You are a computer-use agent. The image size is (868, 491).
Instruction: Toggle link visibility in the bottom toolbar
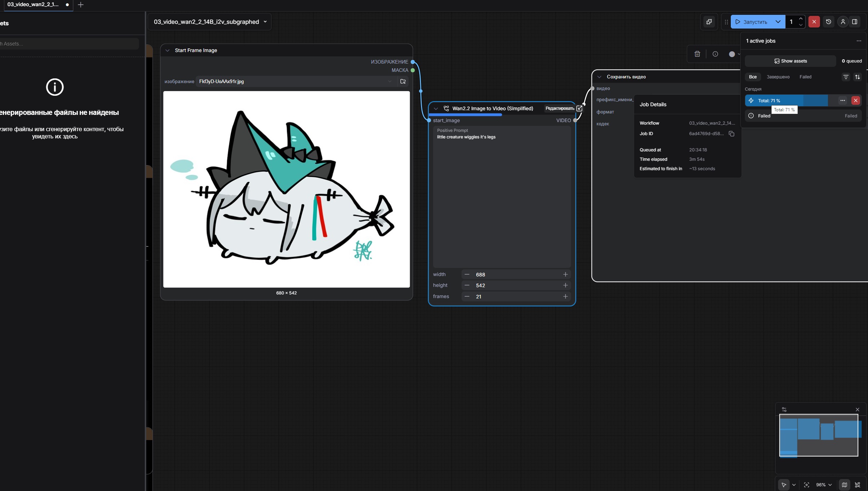[858, 485]
